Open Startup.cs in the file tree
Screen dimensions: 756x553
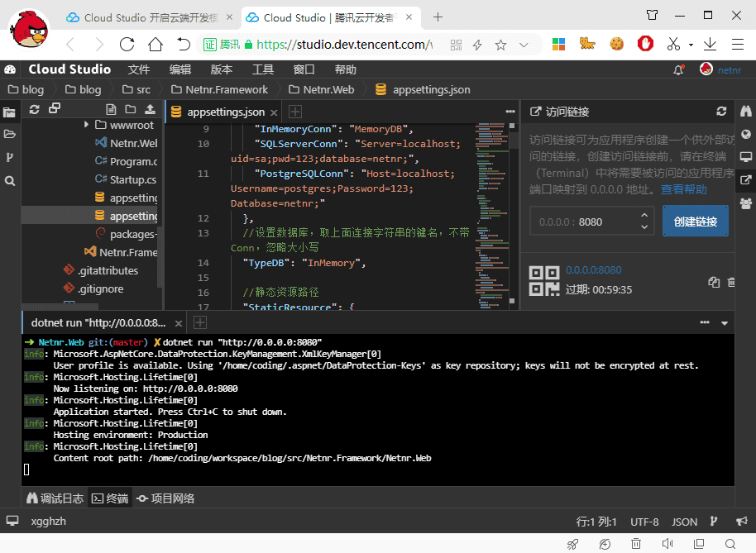tap(132, 179)
